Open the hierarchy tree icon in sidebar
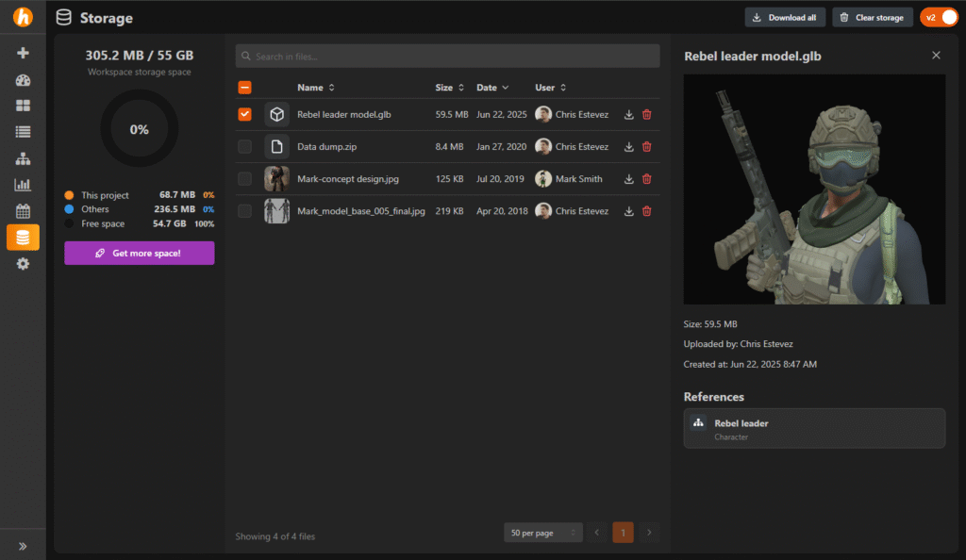This screenshot has height=560, width=966. (x=23, y=158)
